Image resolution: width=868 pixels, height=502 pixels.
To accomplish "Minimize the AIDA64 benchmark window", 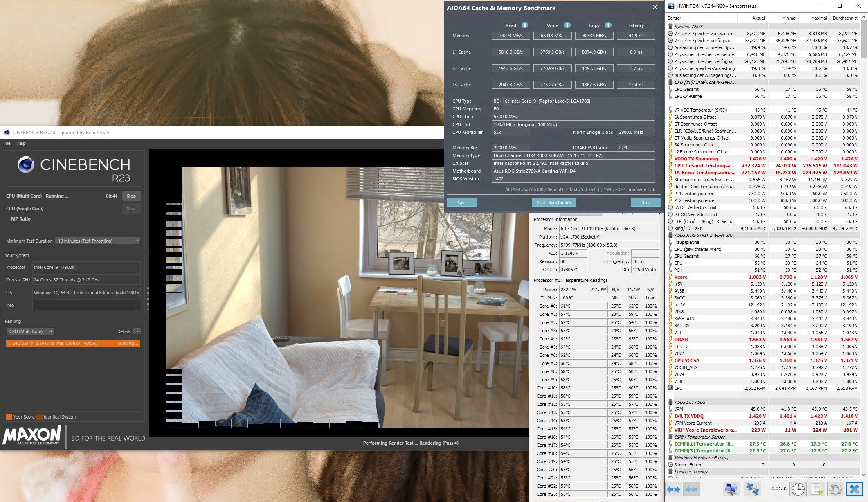I will click(636, 7).
